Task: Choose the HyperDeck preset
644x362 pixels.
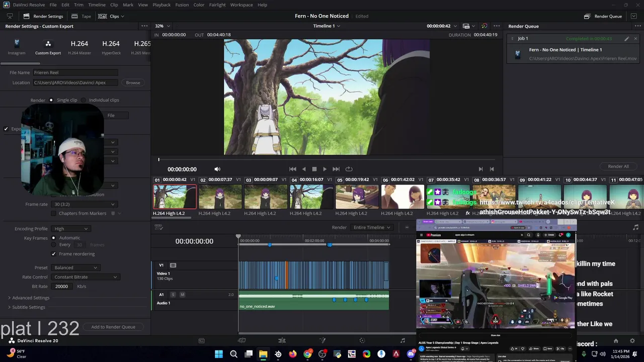Action: click(111, 47)
